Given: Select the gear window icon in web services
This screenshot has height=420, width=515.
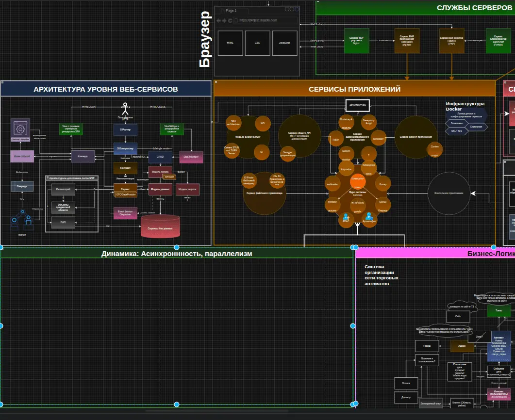Looking at the screenshot, I should 20,129.
